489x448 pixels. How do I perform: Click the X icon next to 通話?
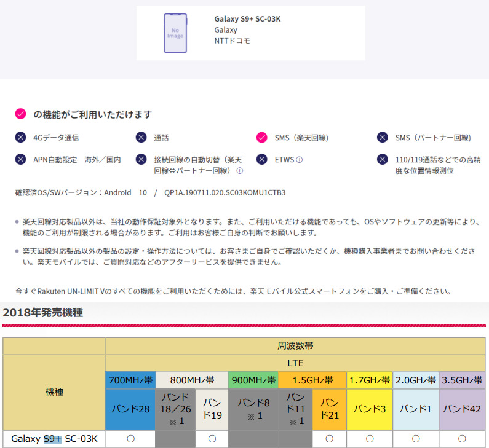[x=141, y=138]
